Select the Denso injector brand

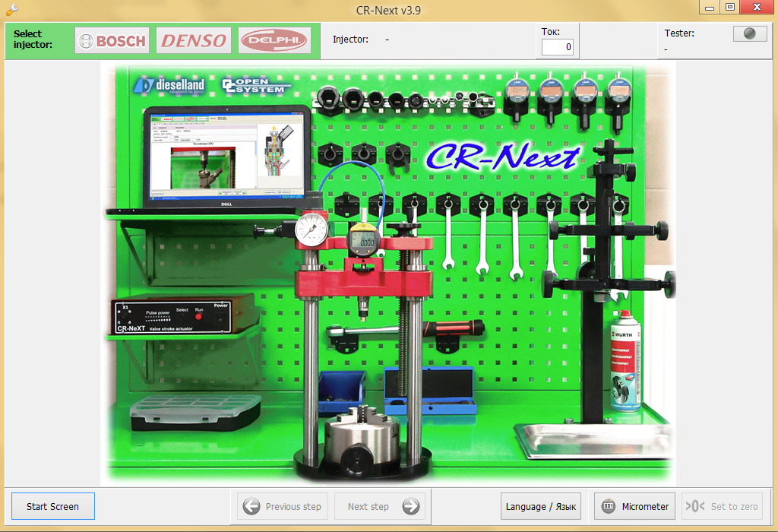(194, 40)
